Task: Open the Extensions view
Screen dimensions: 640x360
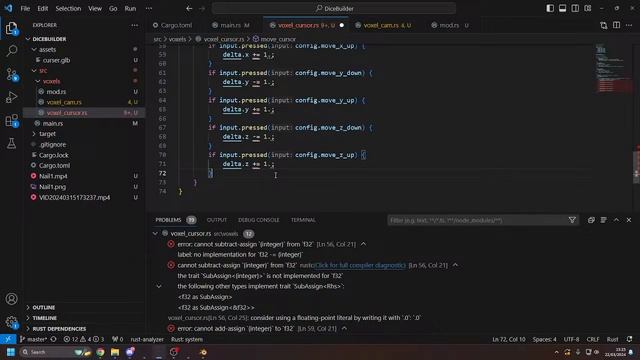Action: [11, 120]
